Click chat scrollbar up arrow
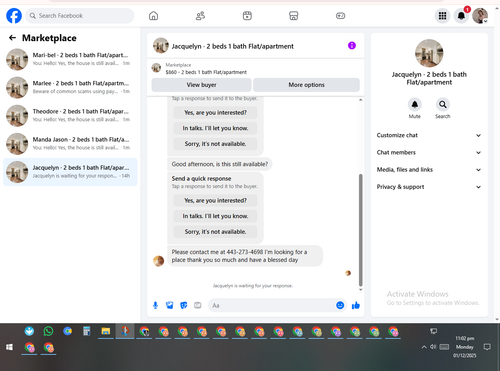This screenshot has width=500, height=371. pos(360,100)
